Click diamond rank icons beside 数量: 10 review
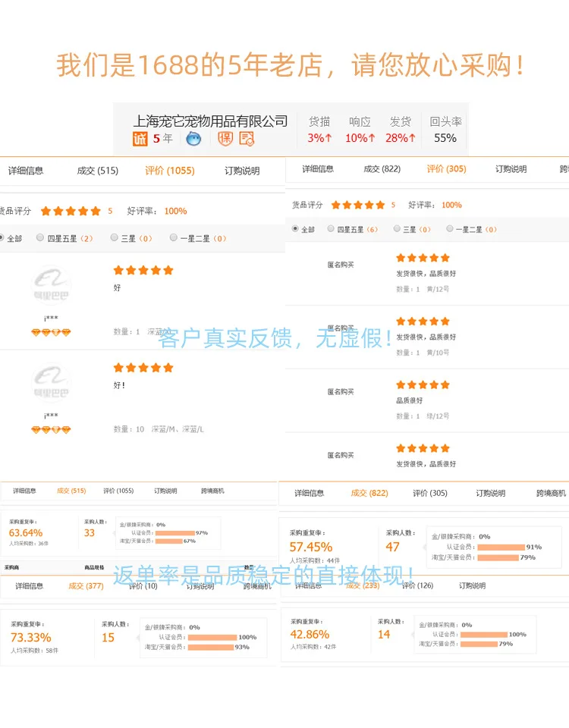Viewport: 569px width, 728px height. click(51, 430)
